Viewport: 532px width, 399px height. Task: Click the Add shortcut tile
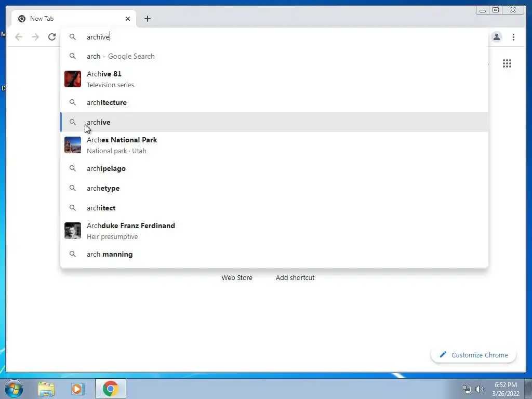295,277
